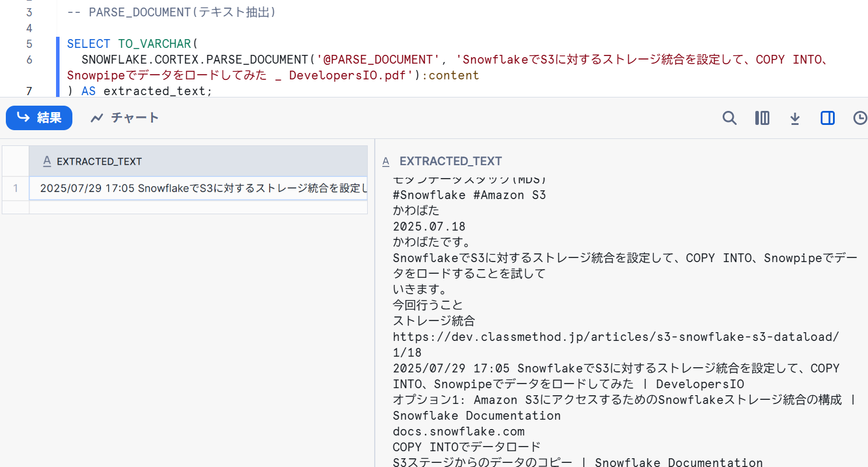Download results with the download icon
868x467 pixels.
794,118
